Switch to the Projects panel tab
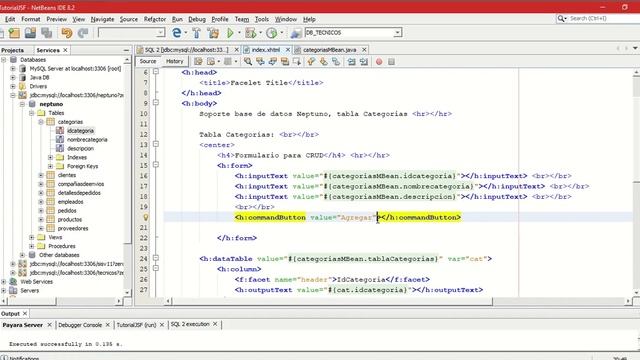Image resolution: width=640 pixels, height=360 pixels. pos(13,50)
